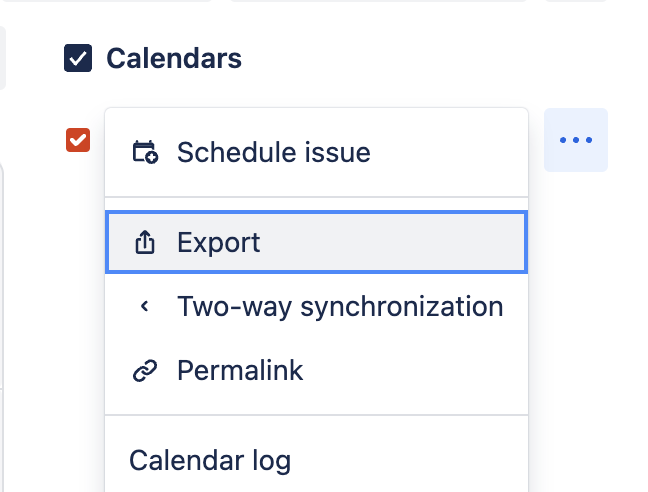This screenshot has height=492, width=648.
Task: Click the Export share icon
Action: point(145,243)
